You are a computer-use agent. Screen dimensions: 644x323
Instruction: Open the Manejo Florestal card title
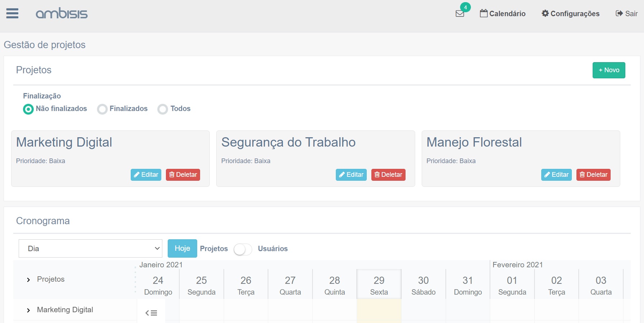coord(474,142)
